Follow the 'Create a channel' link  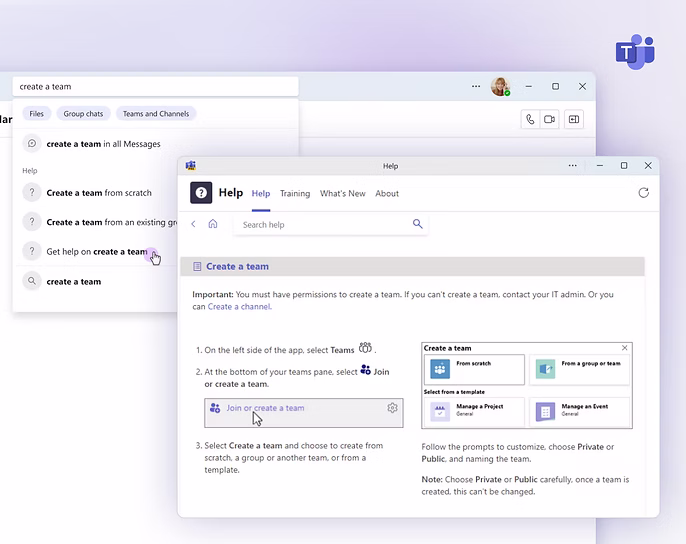[239, 306]
